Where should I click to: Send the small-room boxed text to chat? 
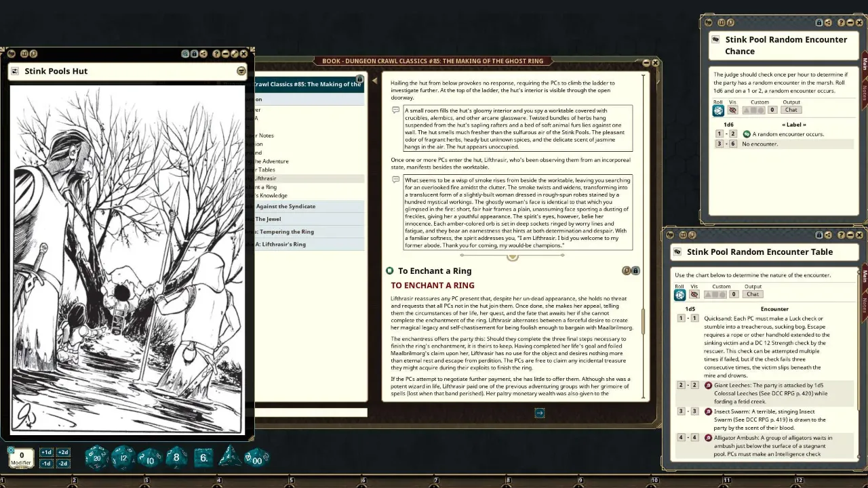pyautogui.click(x=395, y=110)
